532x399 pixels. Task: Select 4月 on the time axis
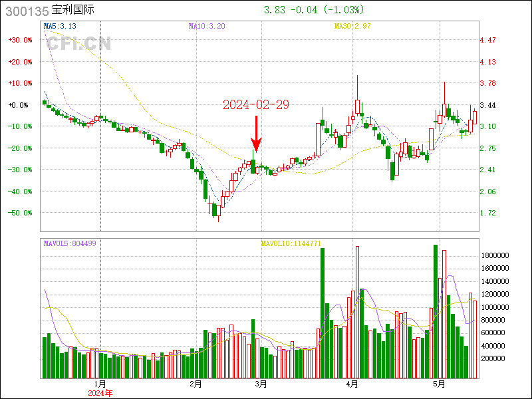[352, 384]
